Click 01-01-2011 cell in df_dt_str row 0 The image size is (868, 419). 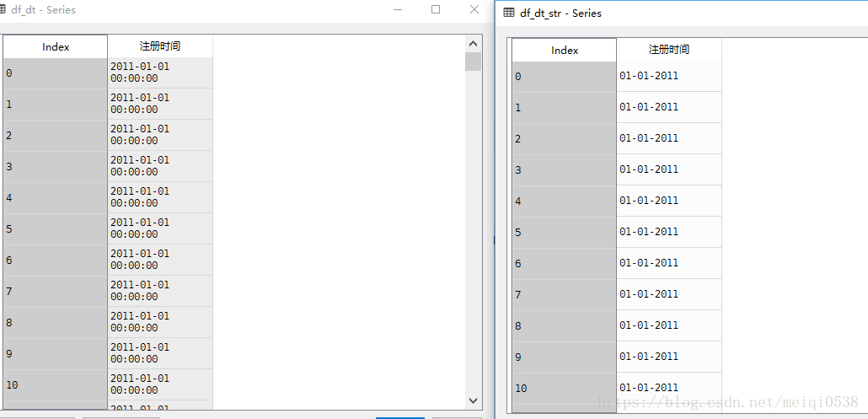[x=669, y=77]
